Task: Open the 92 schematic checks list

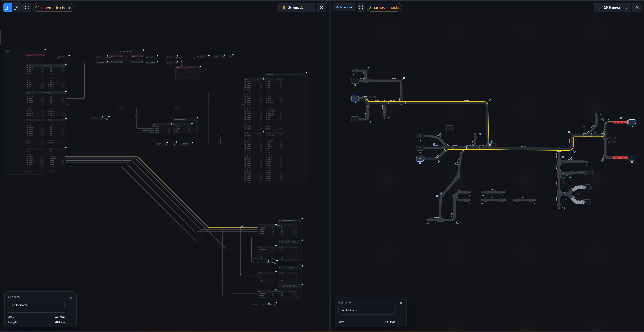Action: point(54,8)
